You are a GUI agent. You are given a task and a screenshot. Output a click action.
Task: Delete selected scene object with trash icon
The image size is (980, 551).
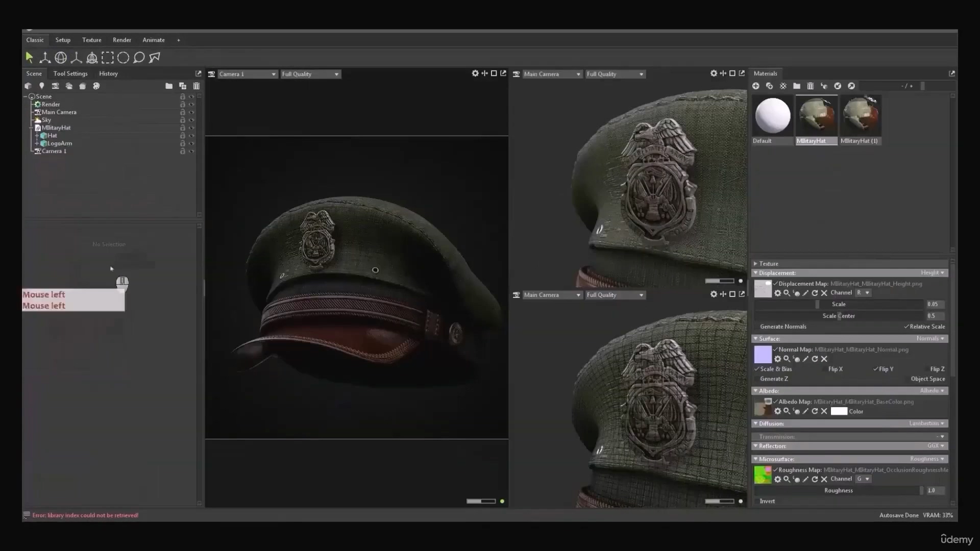(x=197, y=86)
